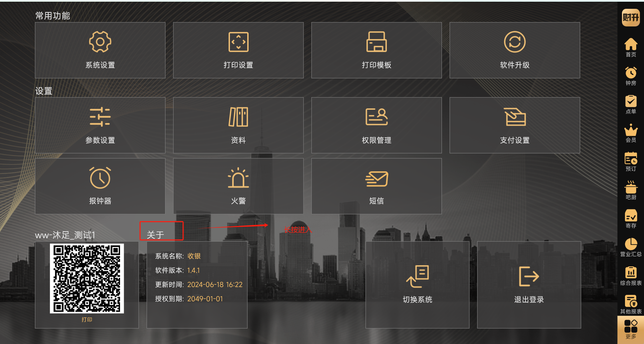Select 营业汇总 pie chart in sidebar
The width and height of the screenshot is (644, 344).
(631, 247)
